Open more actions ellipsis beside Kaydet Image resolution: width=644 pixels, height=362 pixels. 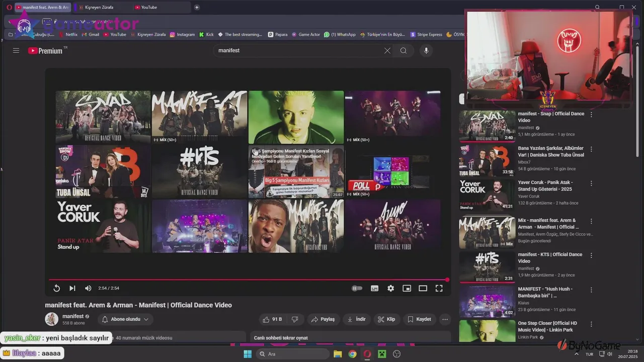(x=445, y=319)
